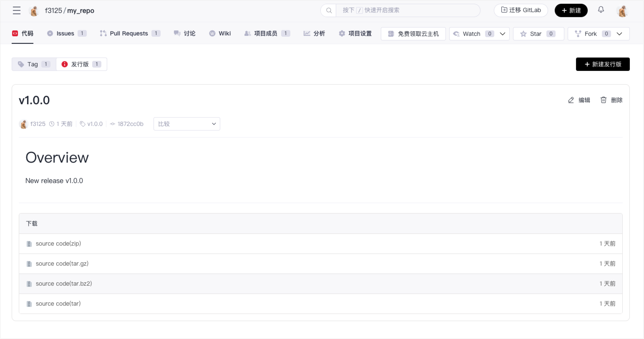The image size is (644, 339).
Task: Open the Pull Requests tab
Action: pyautogui.click(x=129, y=33)
